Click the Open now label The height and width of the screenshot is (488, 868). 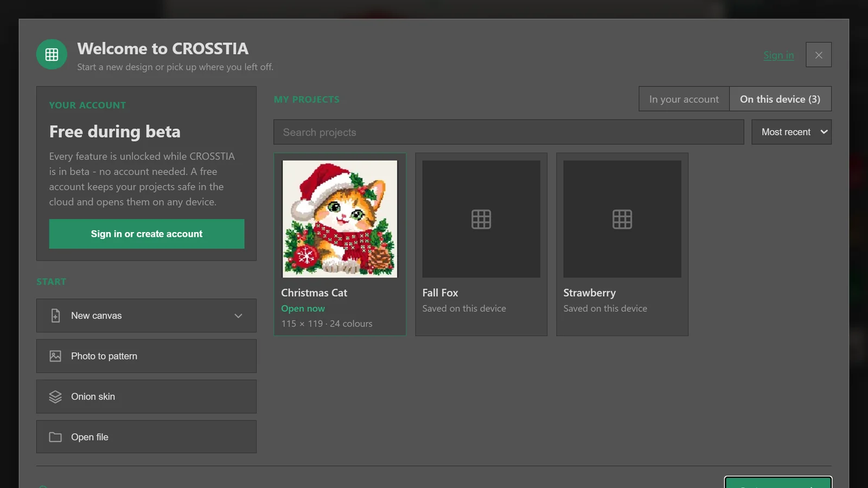coord(303,309)
